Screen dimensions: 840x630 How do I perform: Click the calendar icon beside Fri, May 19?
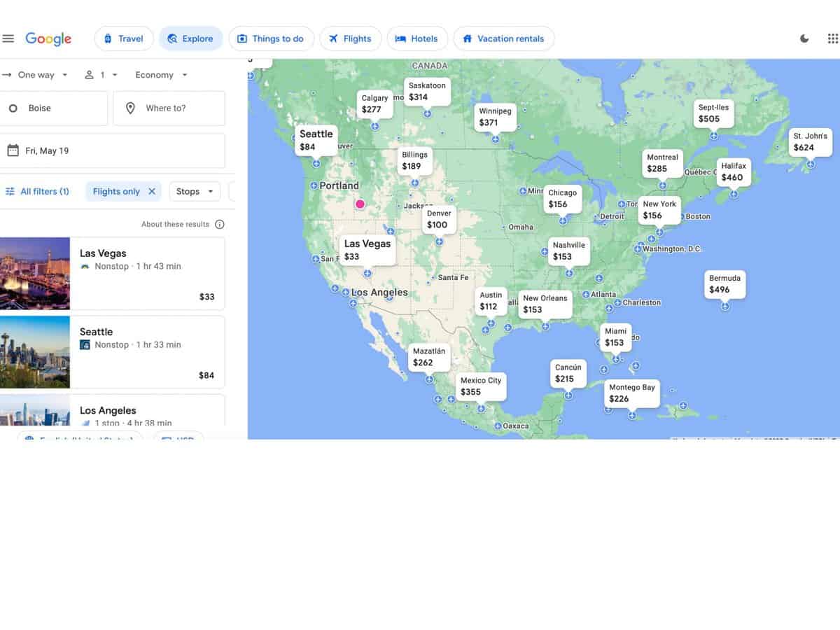(x=13, y=150)
